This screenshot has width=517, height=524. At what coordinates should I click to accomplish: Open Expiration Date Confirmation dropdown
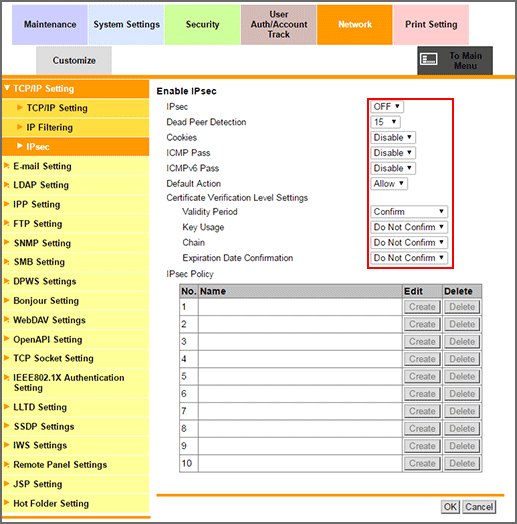tap(409, 258)
